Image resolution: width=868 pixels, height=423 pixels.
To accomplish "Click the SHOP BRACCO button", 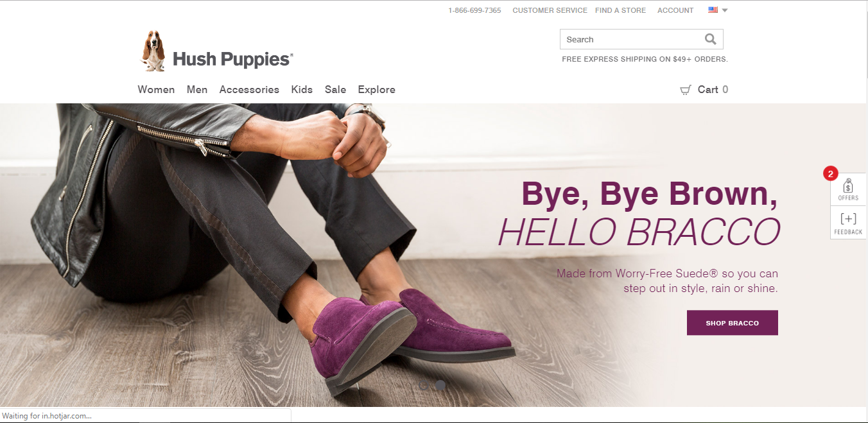I will (x=733, y=323).
